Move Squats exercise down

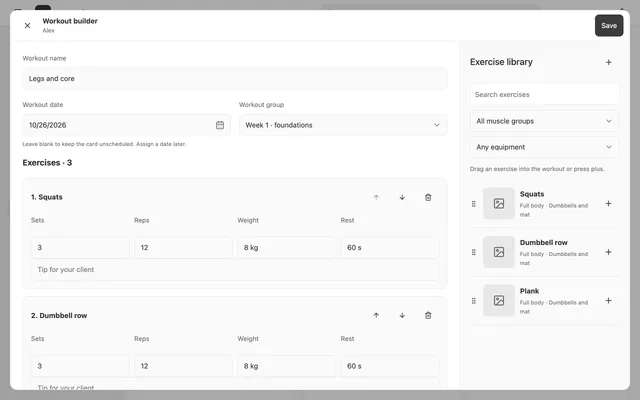(402, 197)
